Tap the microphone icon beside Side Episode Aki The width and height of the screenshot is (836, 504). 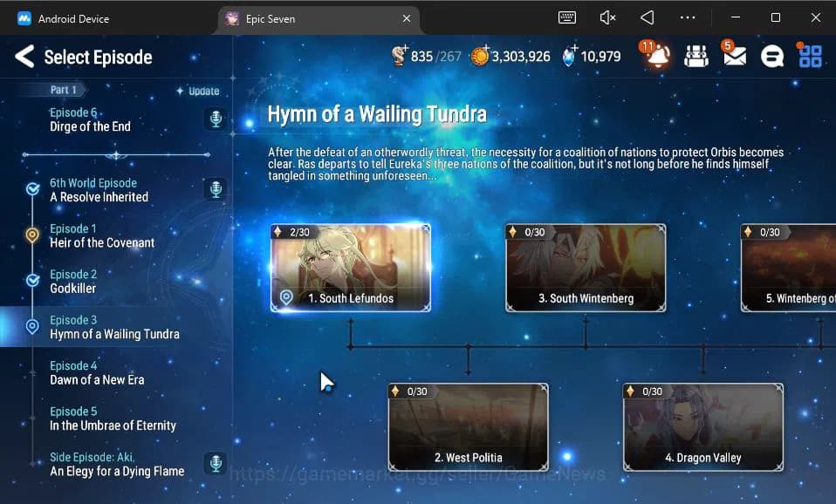click(x=216, y=463)
